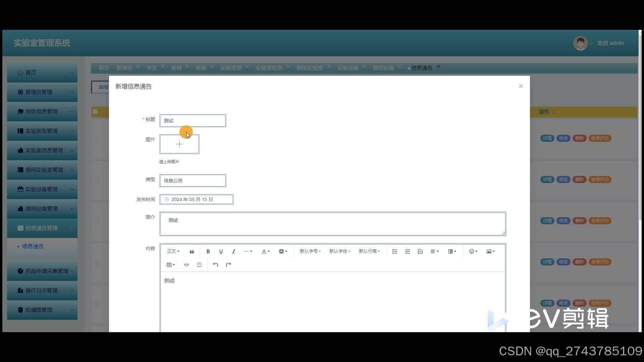Insert a code block with code icon

pos(186,265)
